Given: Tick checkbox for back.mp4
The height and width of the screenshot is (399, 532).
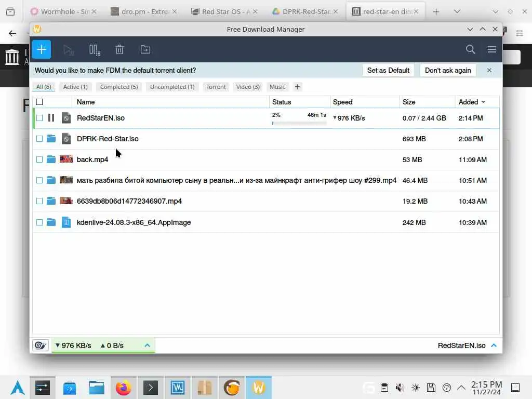Looking at the screenshot, I should pos(39,159).
